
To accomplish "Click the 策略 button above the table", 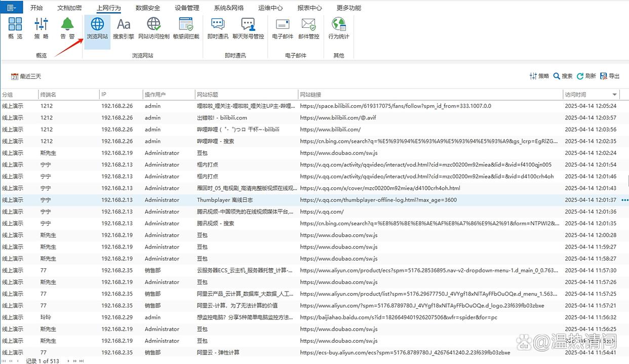I will pyautogui.click(x=539, y=76).
